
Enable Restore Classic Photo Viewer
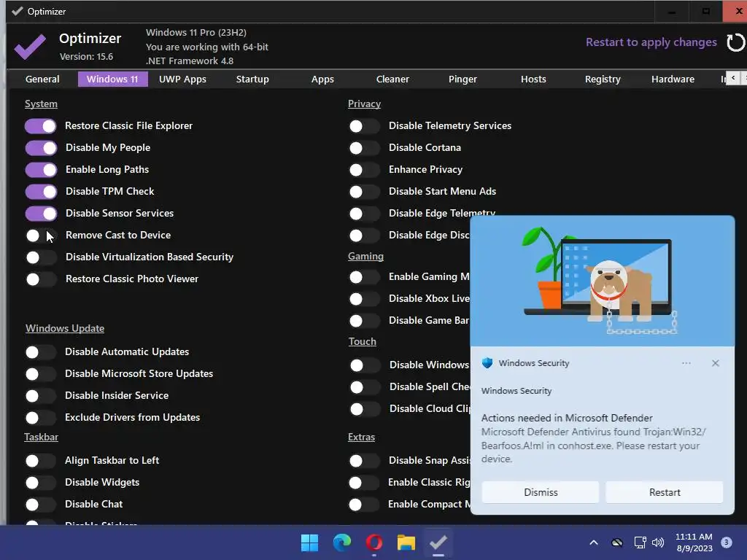[x=41, y=279]
